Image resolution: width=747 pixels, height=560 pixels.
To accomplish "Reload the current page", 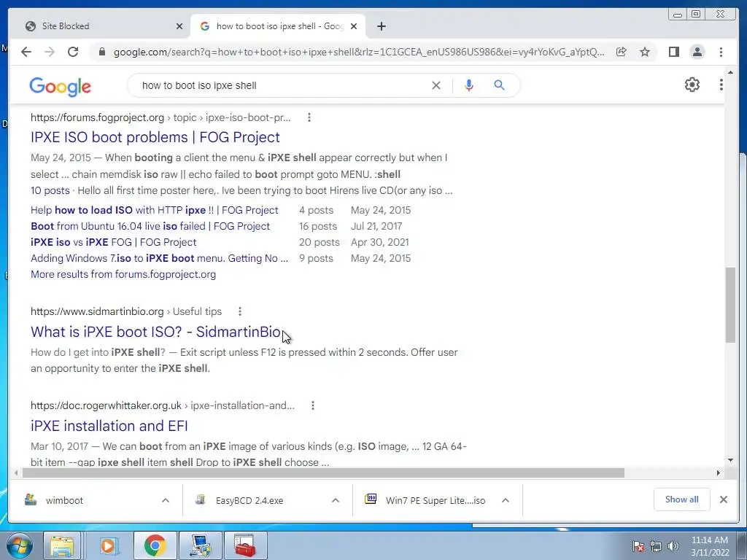I will pyautogui.click(x=73, y=52).
